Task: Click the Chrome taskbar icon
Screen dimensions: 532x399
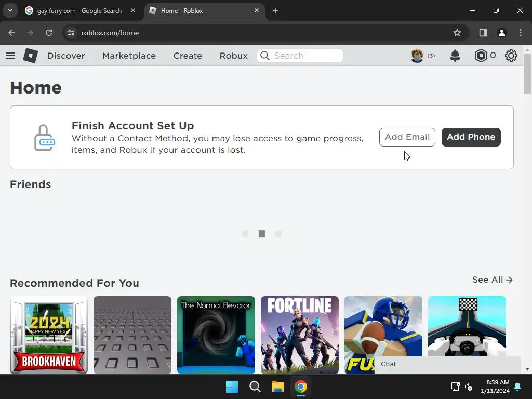Action: coord(301,387)
